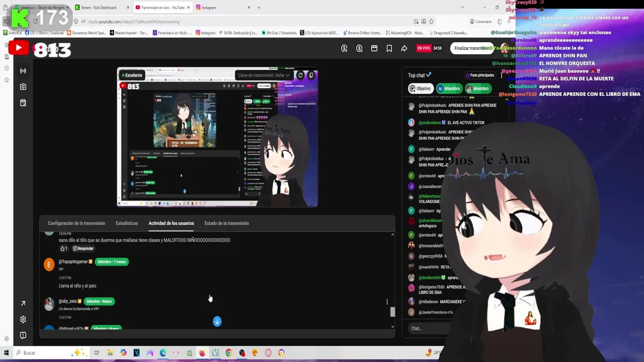Open the first dollar monetization icon in header
The width and height of the screenshot is (644, 362).
(344, 48)
